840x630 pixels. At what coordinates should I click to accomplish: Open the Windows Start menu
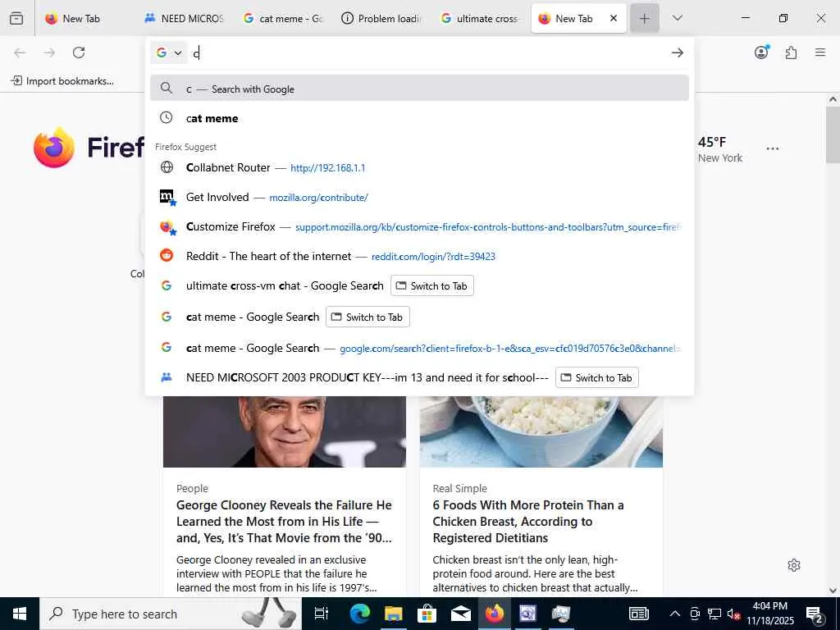coord(20,614)
